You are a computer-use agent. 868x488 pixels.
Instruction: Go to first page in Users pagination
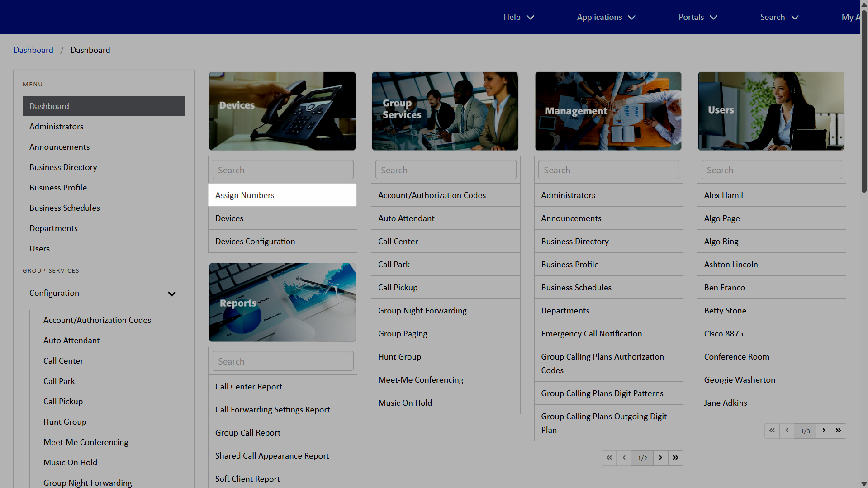point(772,431)
